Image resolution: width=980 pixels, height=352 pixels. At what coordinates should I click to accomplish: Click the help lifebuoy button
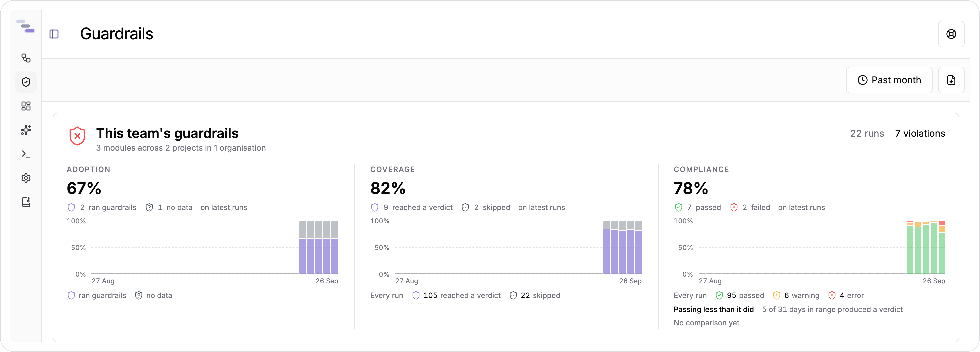point(951,34)
